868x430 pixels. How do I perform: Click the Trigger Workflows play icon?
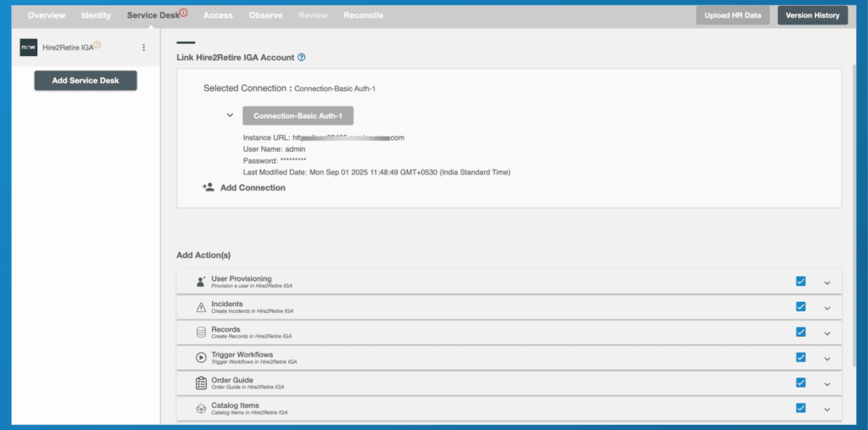[x=201, y=358]
